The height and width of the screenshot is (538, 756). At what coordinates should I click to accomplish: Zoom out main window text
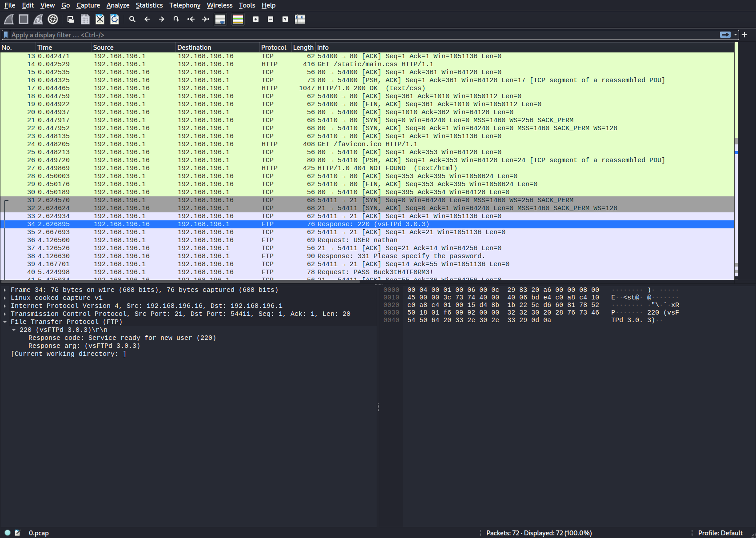click(x=271, y=19)
